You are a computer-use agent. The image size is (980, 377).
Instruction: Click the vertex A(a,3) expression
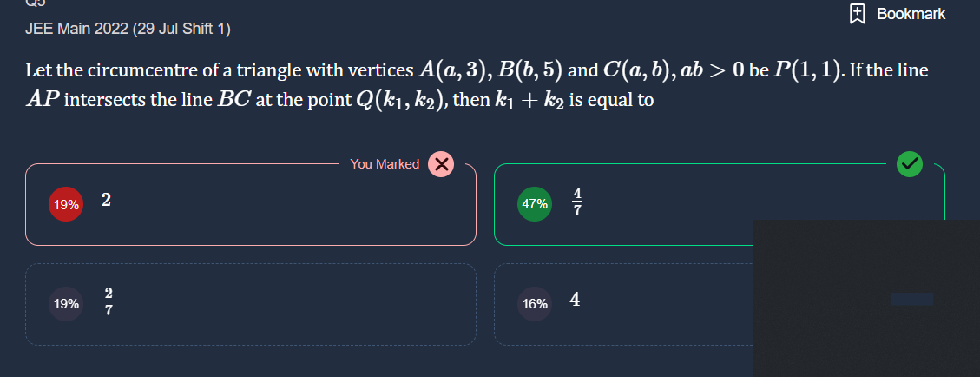coord(450,70)
